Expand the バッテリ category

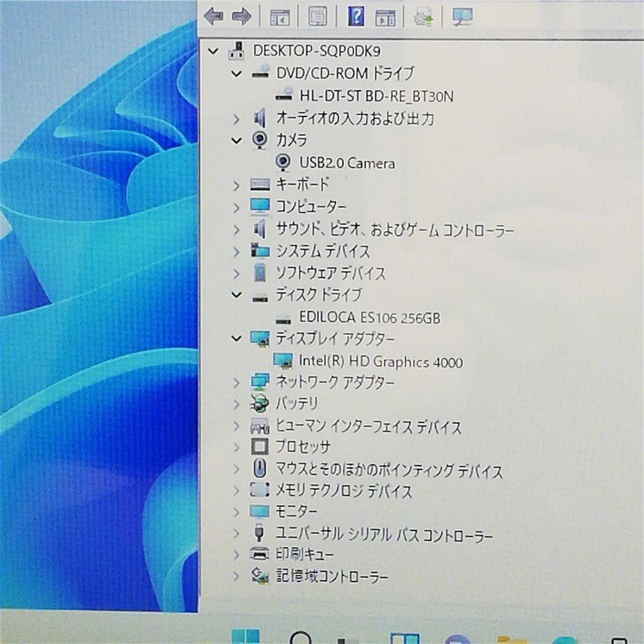point(236,404)
